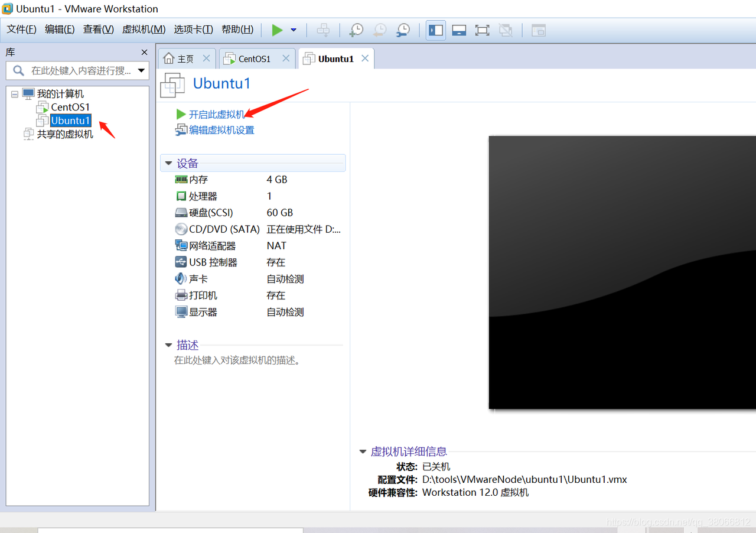Toggle the thumbnail bar view icon
The width and height of the screenshot is (756, 533).
[460, 30]
